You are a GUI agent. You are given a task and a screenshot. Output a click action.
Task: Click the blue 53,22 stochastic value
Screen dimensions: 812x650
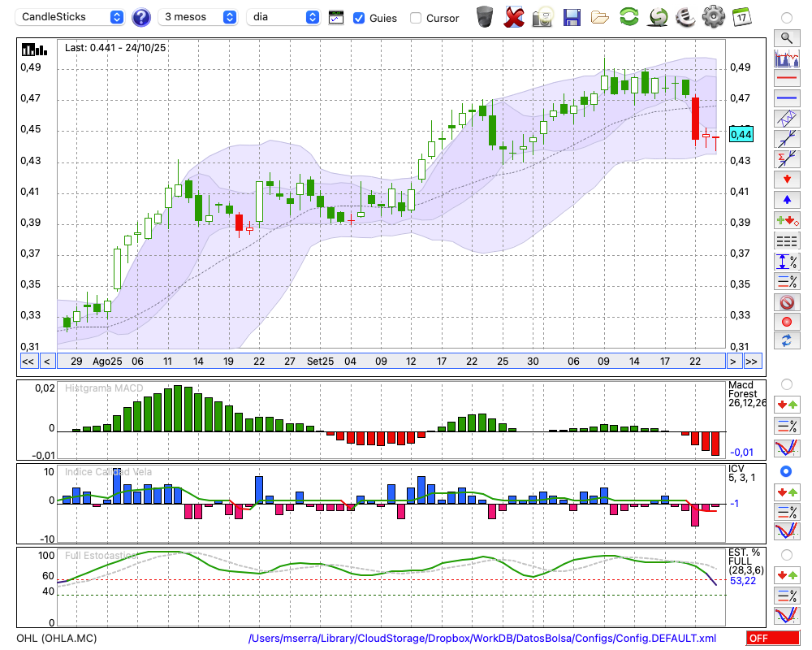tap(743, 581)
